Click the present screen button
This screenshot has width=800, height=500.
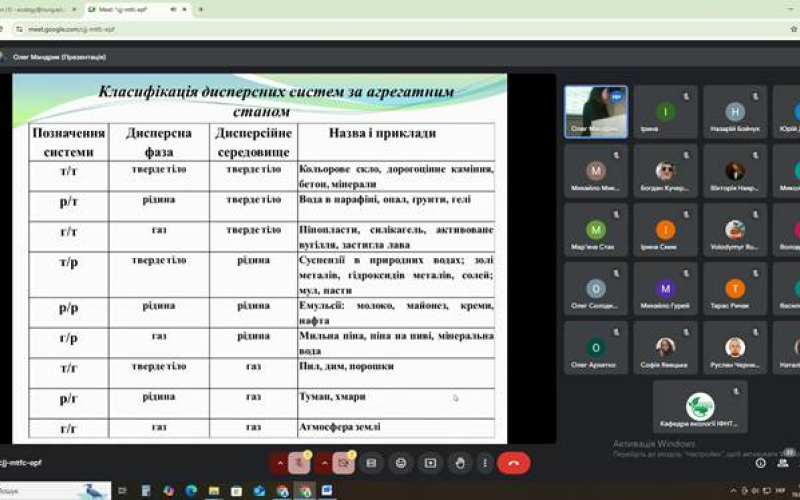[430, 463]
